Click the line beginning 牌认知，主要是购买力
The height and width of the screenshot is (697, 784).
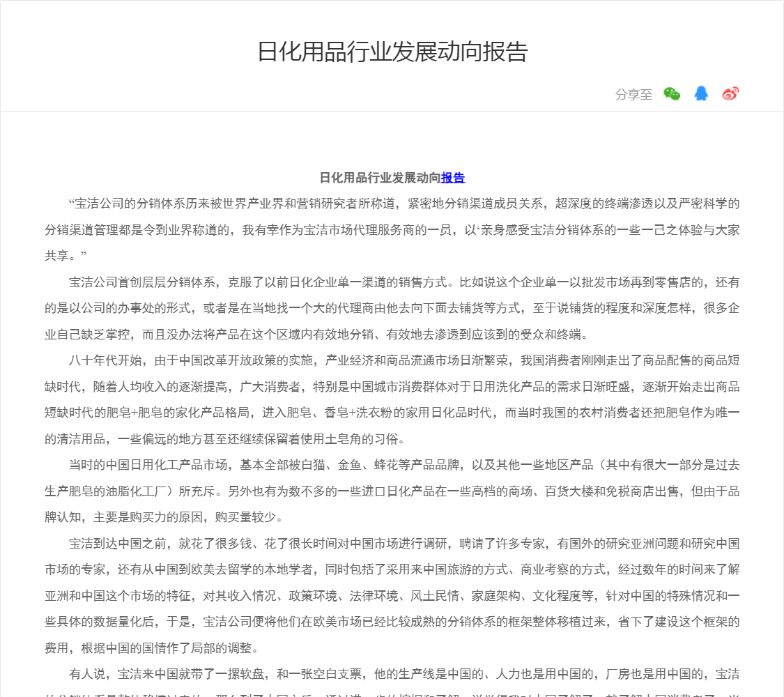point(164,517)
